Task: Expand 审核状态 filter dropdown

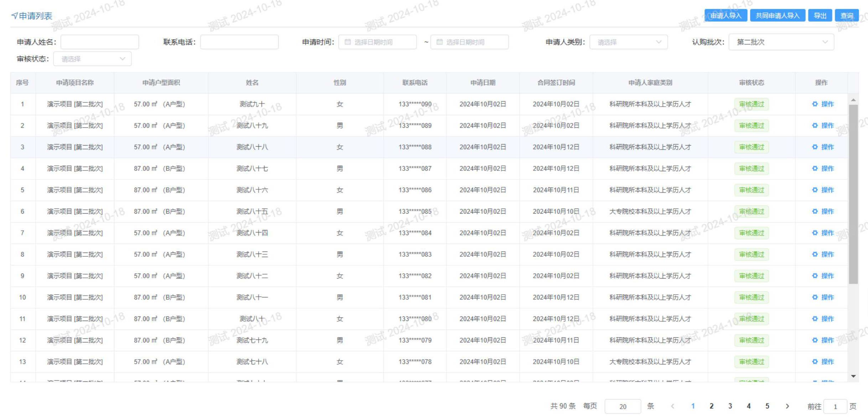Action: coord(92,59)
